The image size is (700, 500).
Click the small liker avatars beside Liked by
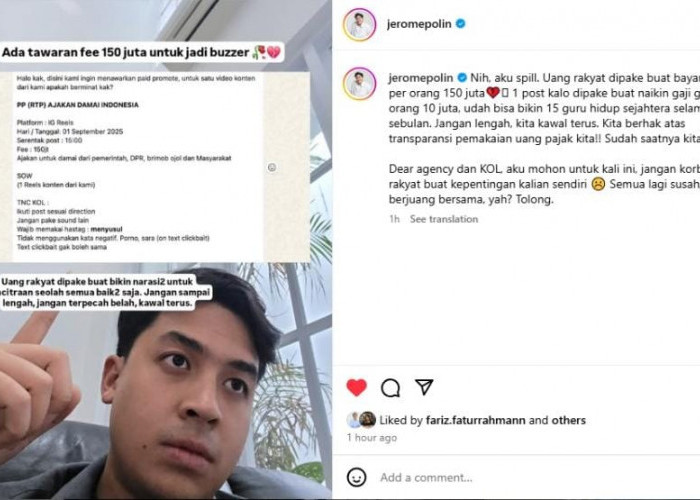click(x=362, y=420)
